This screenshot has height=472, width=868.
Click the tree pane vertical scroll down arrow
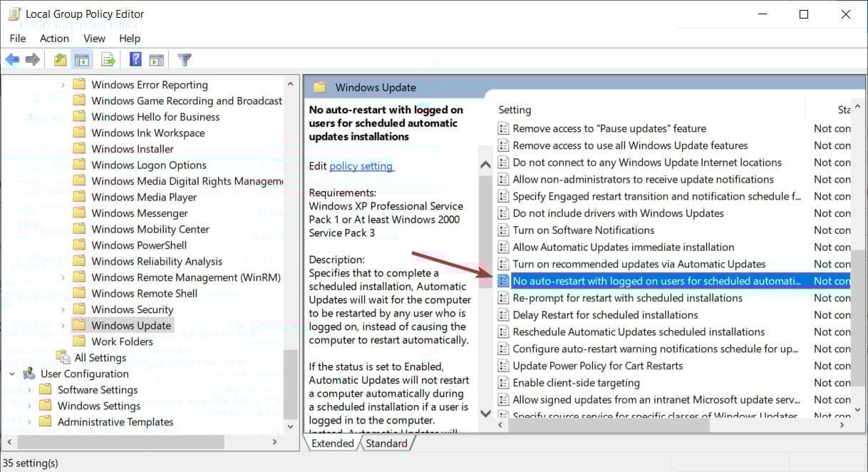pos(290,426)
